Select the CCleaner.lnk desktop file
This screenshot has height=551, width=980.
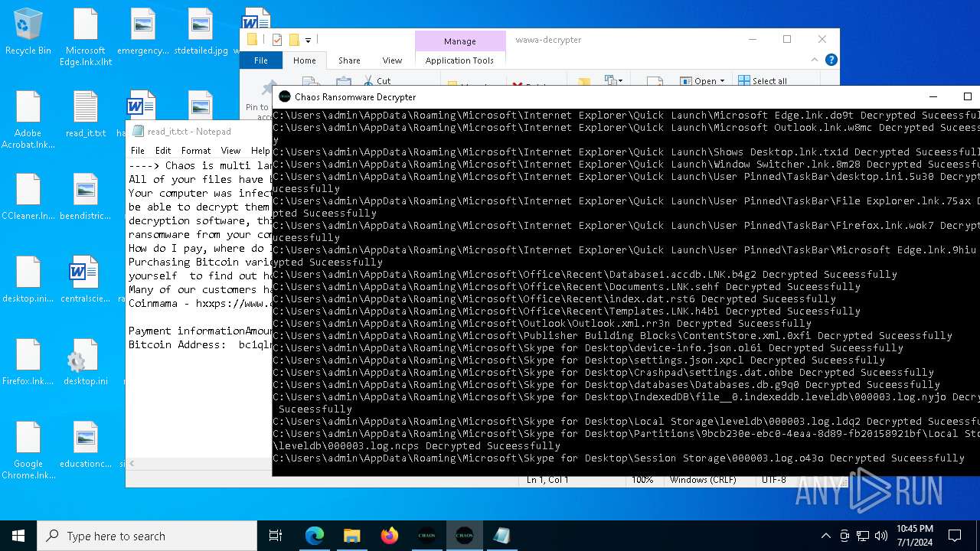click(x=28, y=197)
